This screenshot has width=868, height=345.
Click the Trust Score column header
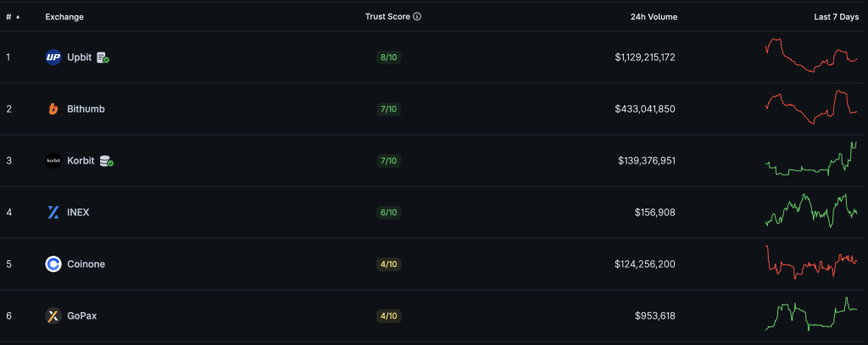[387, 17]
